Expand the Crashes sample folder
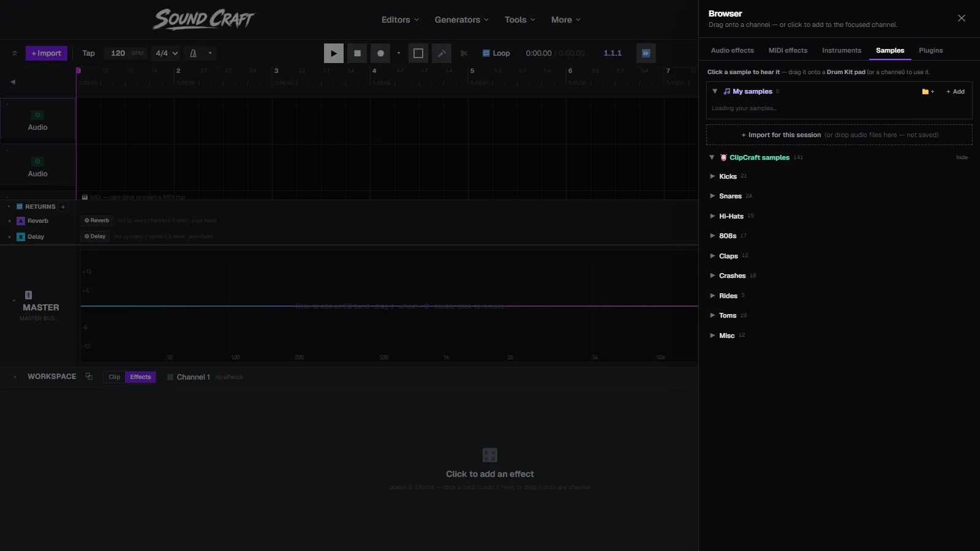Screen dimensions: 980x551 click(x=712, y=275)
